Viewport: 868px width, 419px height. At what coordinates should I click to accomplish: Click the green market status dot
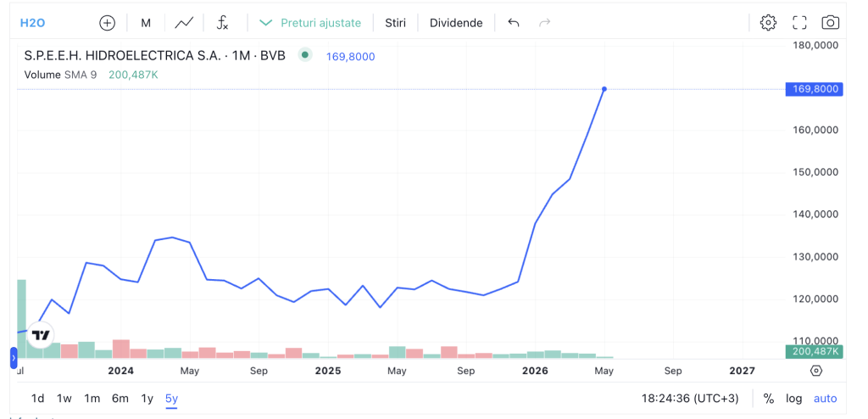(305, 55)
